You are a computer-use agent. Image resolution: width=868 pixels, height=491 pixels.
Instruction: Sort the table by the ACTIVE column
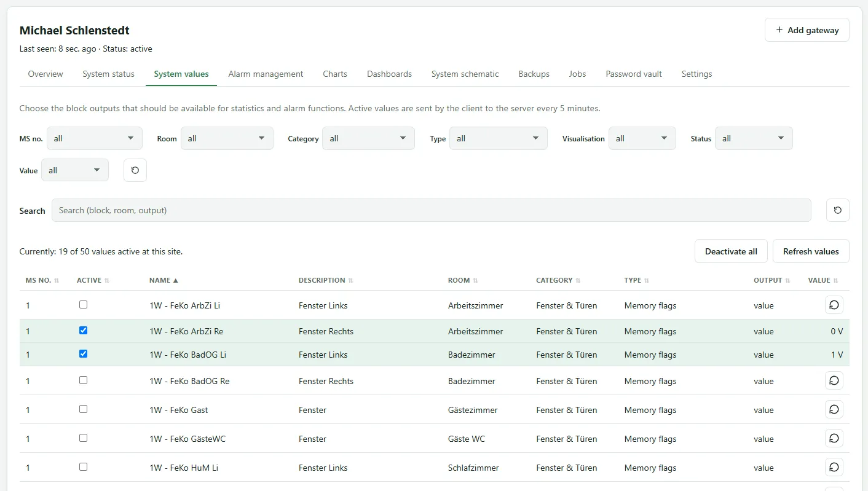click(x=93, y=280)
